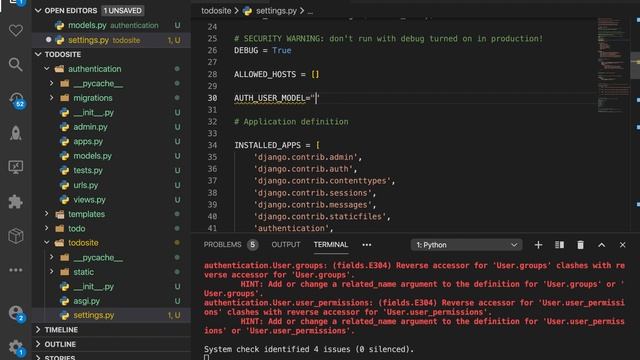Screen dimensions: 640x360
Task: Open asgi.py file
Action: pos(87,301)
